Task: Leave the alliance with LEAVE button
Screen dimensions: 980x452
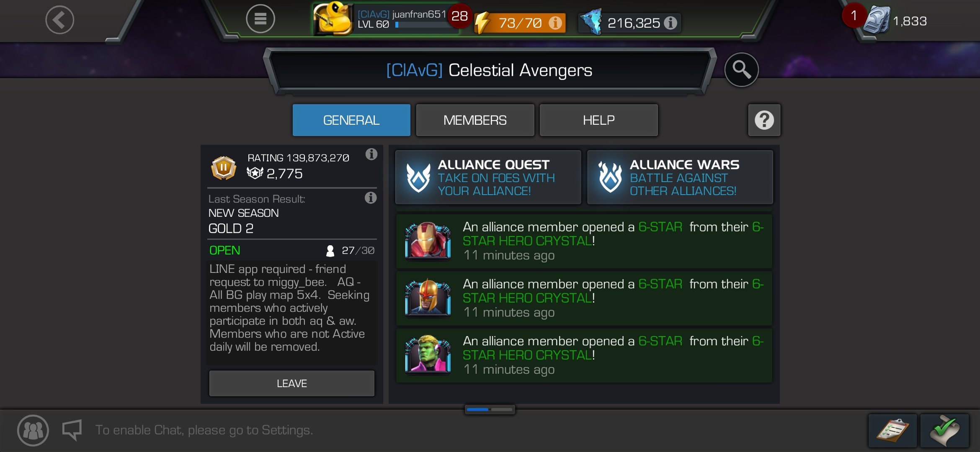Action: pos(291,383)
